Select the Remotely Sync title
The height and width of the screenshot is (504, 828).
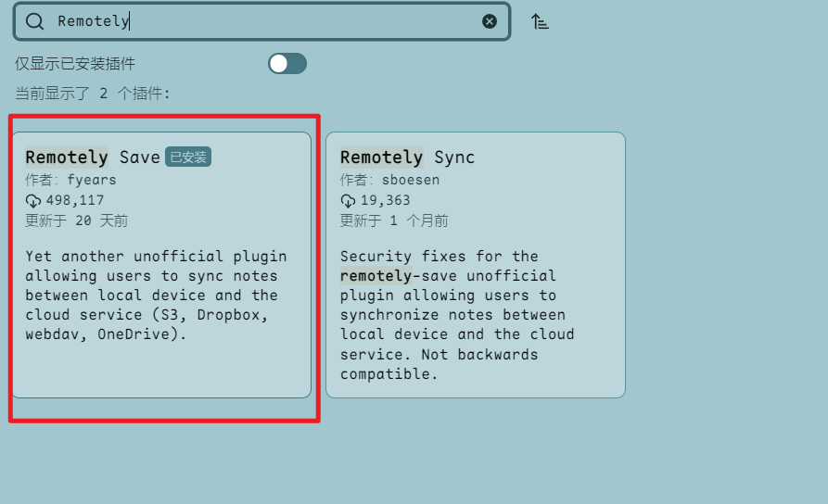coord(407,157)
